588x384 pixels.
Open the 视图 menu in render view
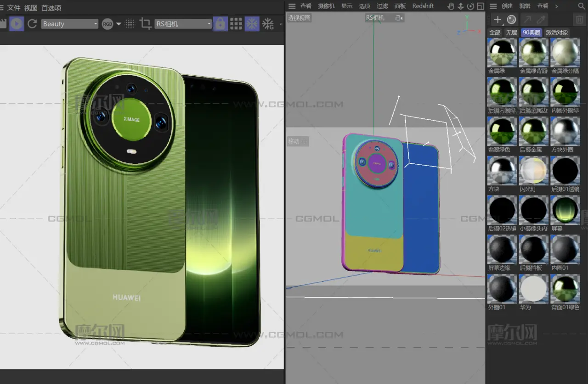(31, 8)
